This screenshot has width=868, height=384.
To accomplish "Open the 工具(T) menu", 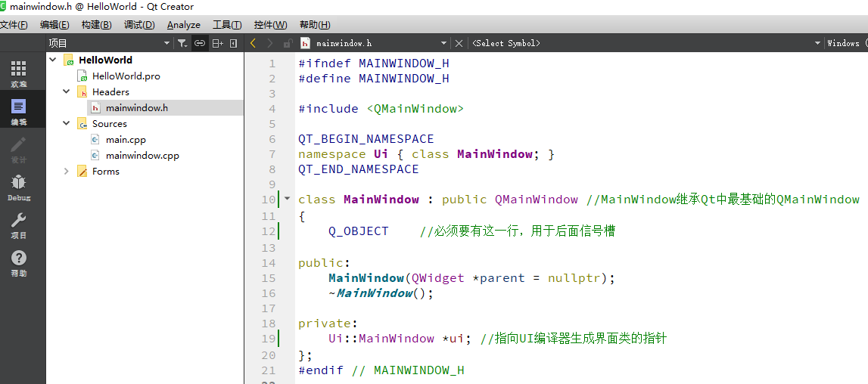I will tap(227, 25).
